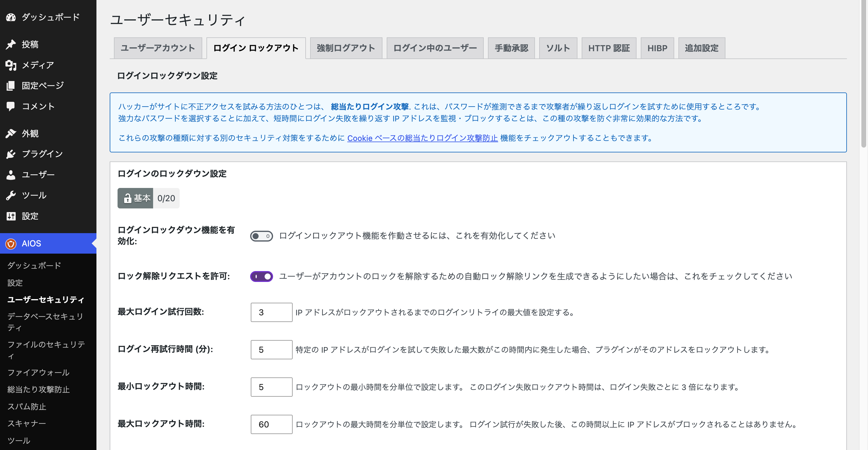Screen dimensions: 868x450
Task: Open the 追加設定 tab
Action: (702, 48)
